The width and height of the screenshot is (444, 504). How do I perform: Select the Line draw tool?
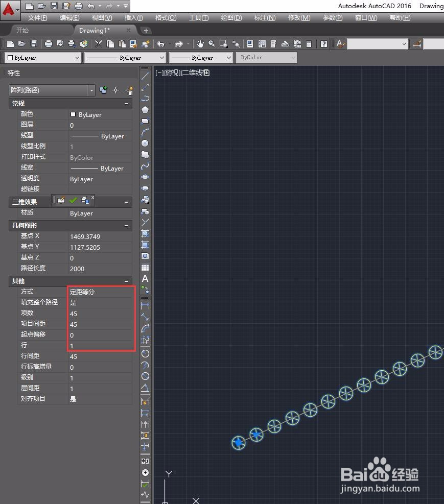click(x=145, y=76)
